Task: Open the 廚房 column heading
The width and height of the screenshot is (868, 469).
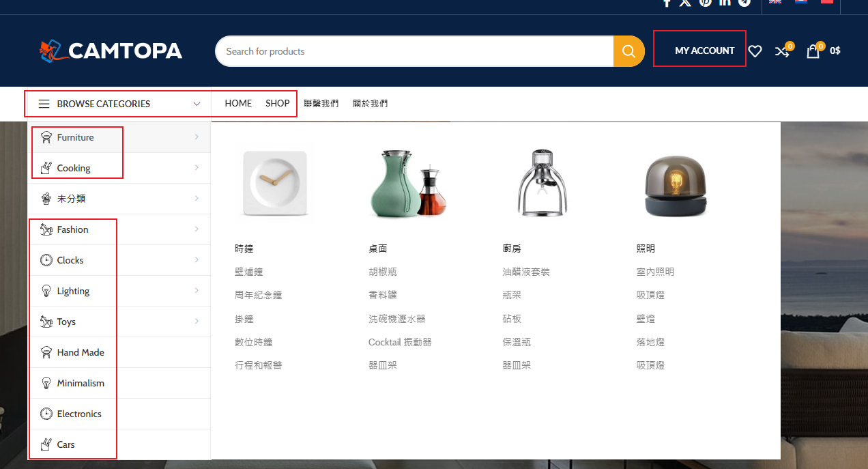Action: coord(512,248)
